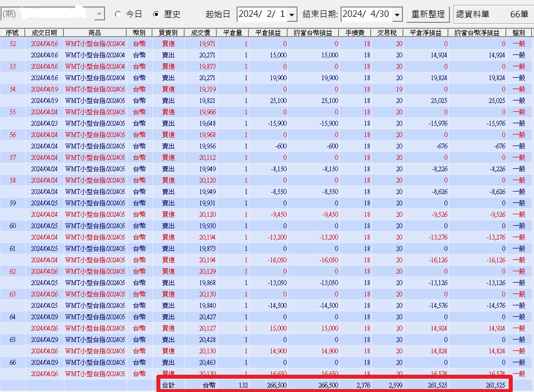Sort by 商品 column header
Image resolution: width=534 pixels, height=392 pixels.
95,33
